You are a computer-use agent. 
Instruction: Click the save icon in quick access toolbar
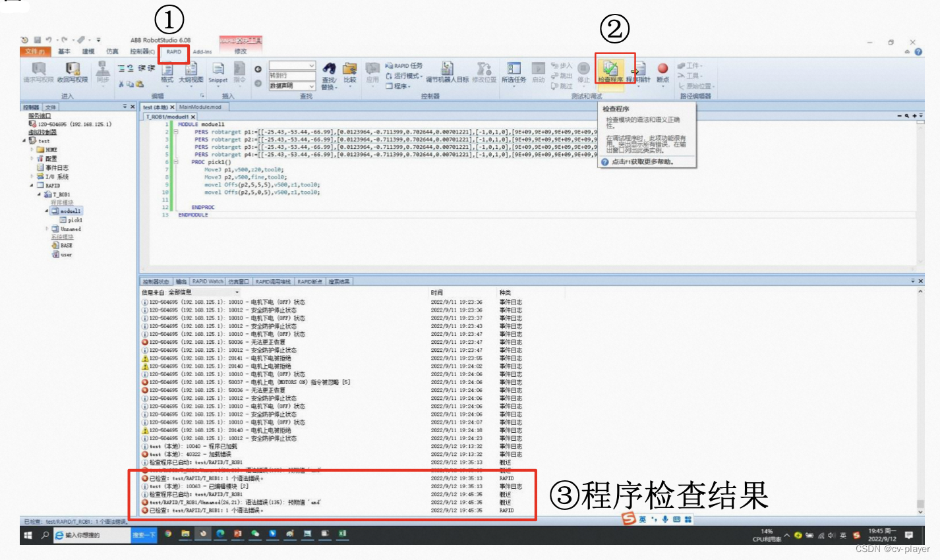[38, 40]
